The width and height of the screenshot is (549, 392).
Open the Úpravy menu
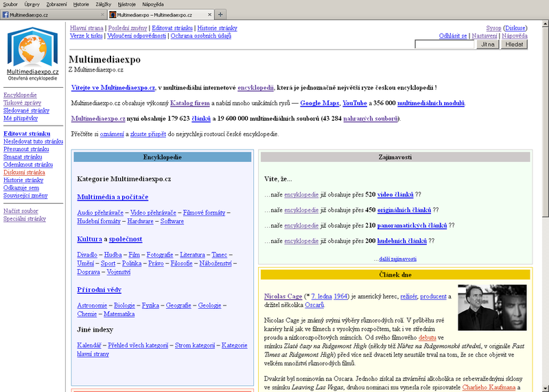(x=32, y=5)
